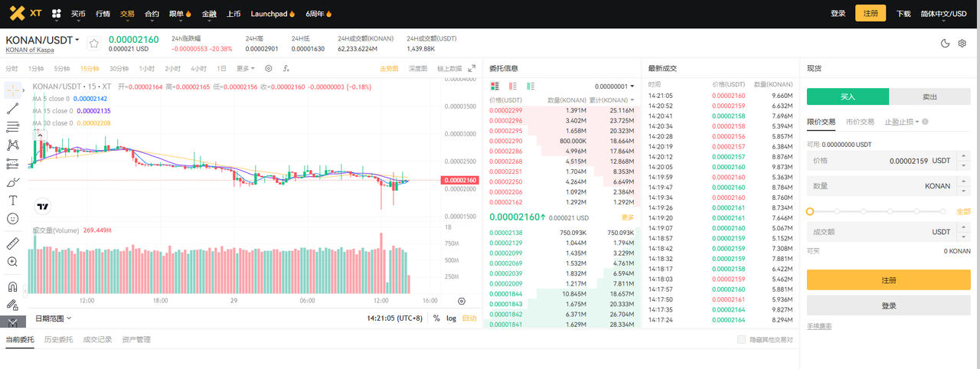The image size is (980, 369).
Task: Toggle lock all drawings tool
Action: click(12, 305)
